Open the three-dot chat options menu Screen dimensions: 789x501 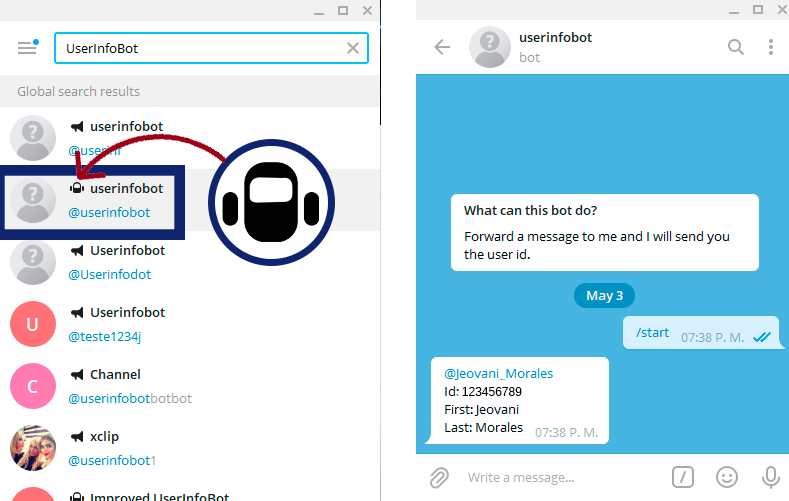[770, 47]
